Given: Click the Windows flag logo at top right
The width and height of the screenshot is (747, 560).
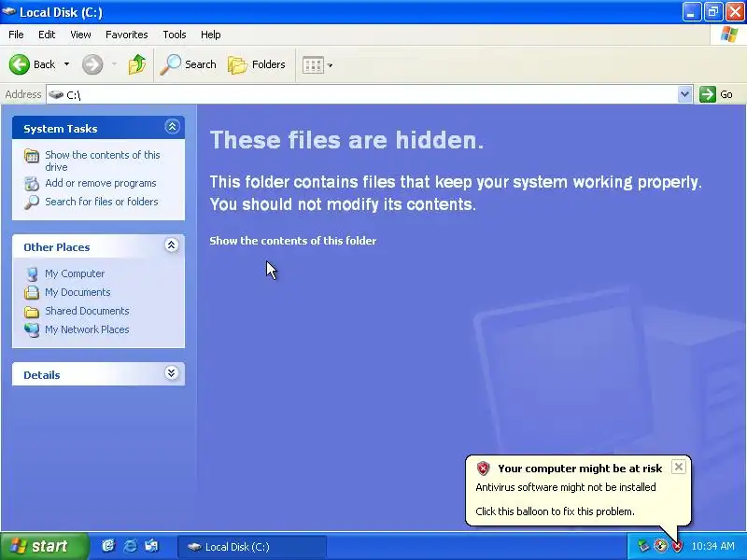Looking at the screenshot, I should coord(729,35).
